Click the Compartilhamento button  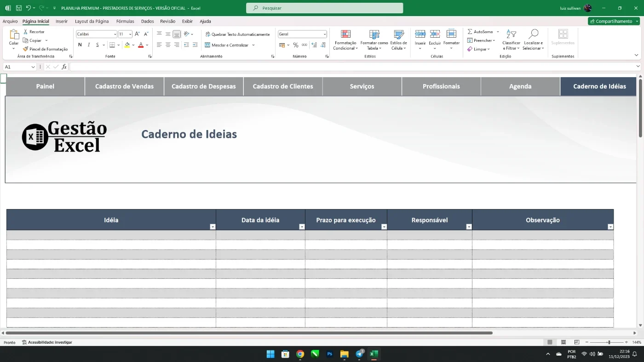(614, 21)
